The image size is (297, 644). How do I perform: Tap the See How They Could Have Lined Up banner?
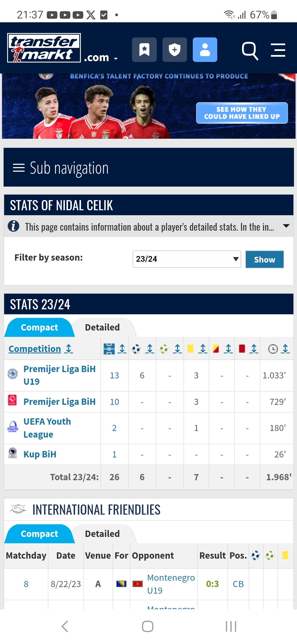tap(242, 113)
